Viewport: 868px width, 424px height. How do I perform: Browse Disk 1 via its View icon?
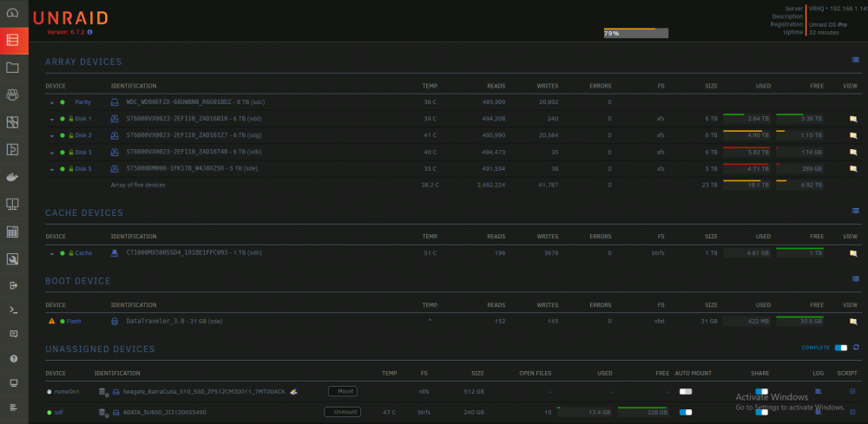coord(853,119)
